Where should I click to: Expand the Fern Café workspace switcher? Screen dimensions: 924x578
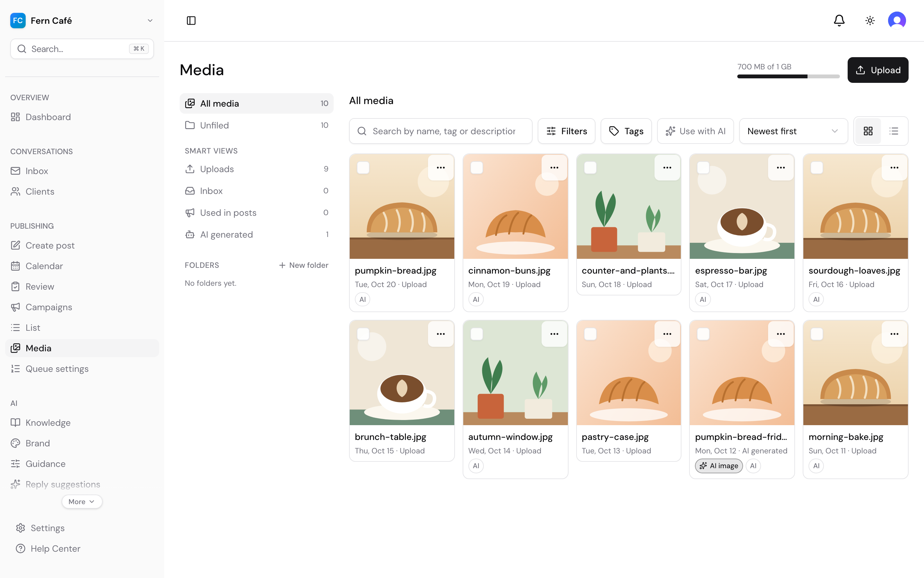82,21
